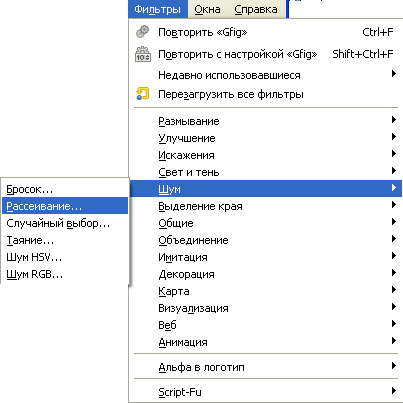Open the Script-Fu submenu
The width and height of the screenshot is (403, 403).
tap(266, 392)
